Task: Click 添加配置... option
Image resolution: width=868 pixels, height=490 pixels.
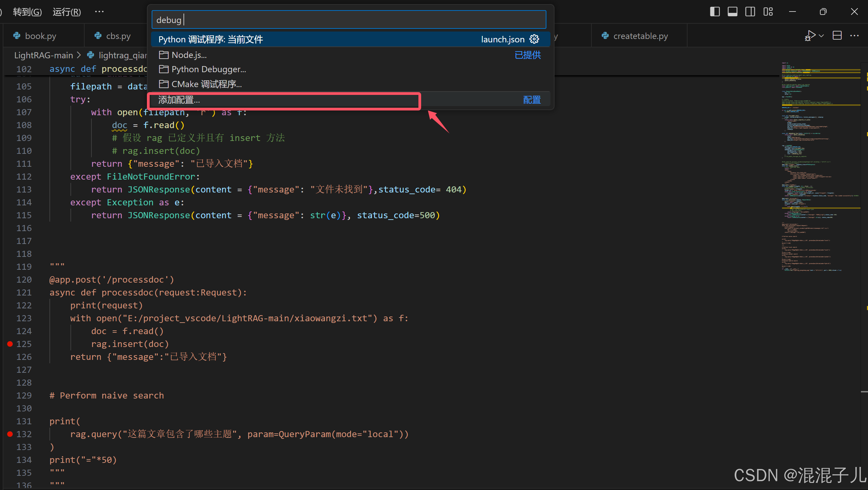Action: coord(350,100)
